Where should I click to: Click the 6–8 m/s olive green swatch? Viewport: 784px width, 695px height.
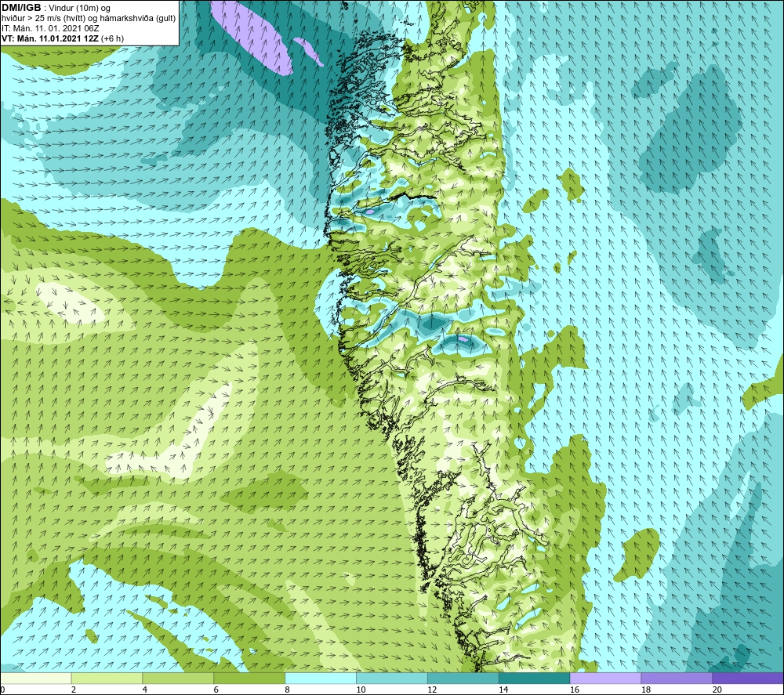[x=249, y=678]
